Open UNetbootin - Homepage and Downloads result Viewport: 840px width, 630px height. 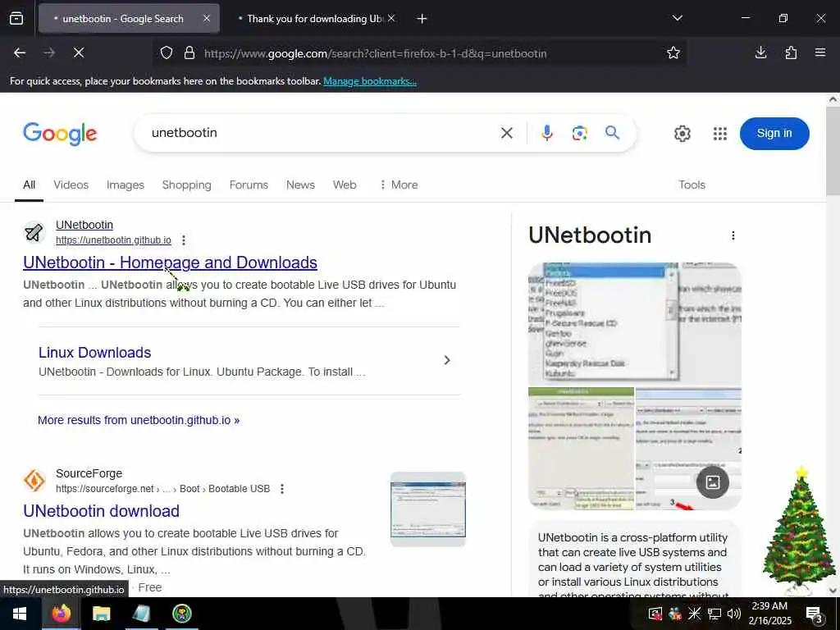coord(170,262)
